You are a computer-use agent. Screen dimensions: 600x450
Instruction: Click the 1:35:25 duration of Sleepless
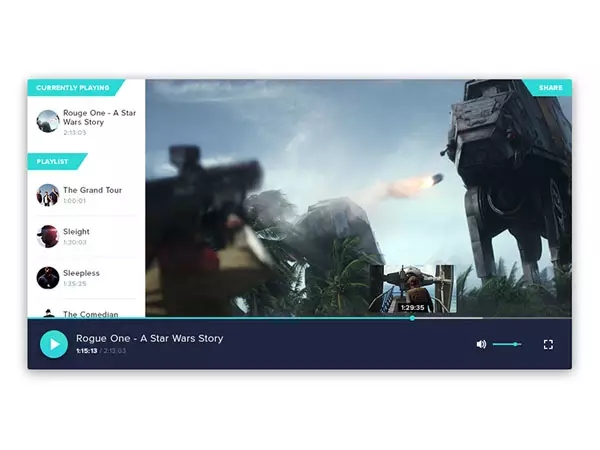click(75, 284)
